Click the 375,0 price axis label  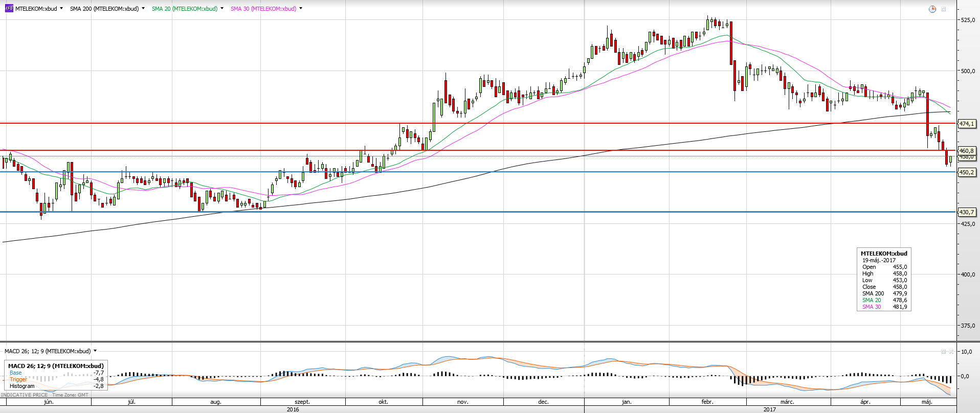[x=968, y=326]
